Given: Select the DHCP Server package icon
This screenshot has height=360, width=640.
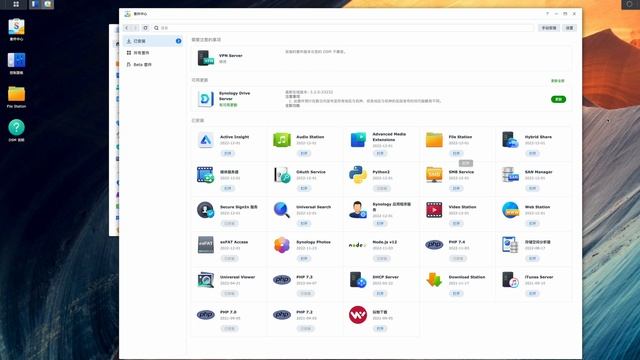Looking at the screenshot, I should coord(358,280).
